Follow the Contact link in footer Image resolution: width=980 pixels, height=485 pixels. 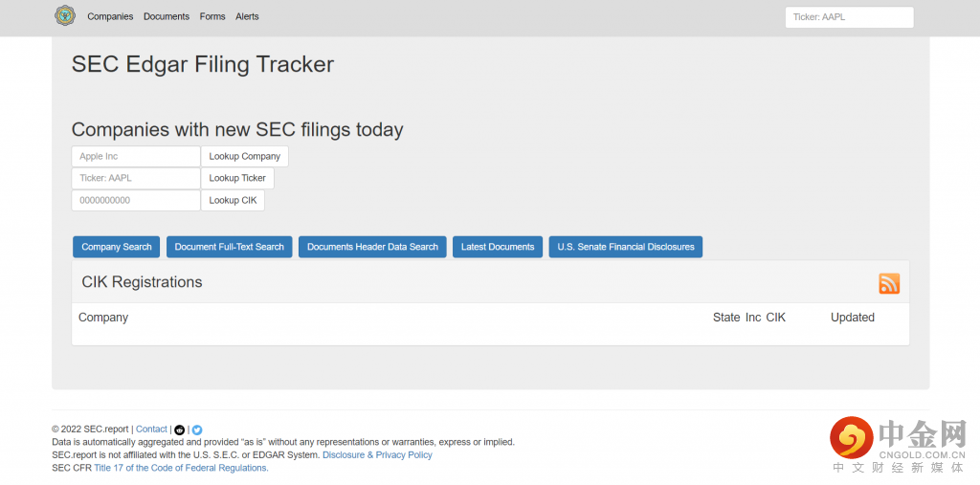pos(151,430)
